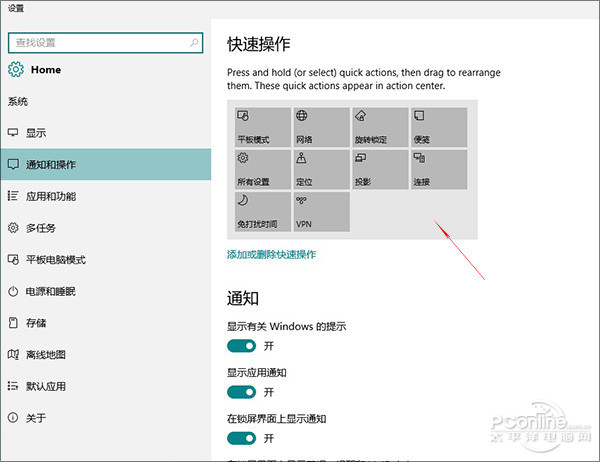Click the 应用和功能 list icon

[13, 196]
